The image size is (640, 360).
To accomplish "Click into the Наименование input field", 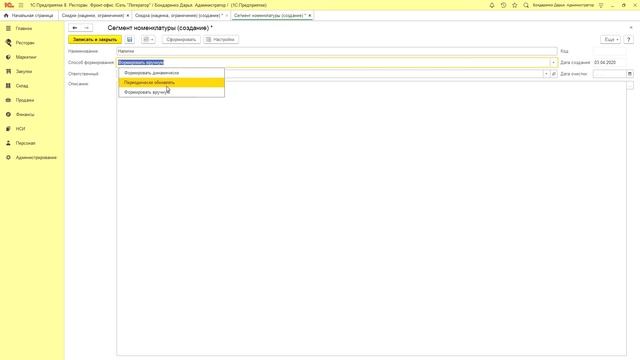I will tap(337, 51).
